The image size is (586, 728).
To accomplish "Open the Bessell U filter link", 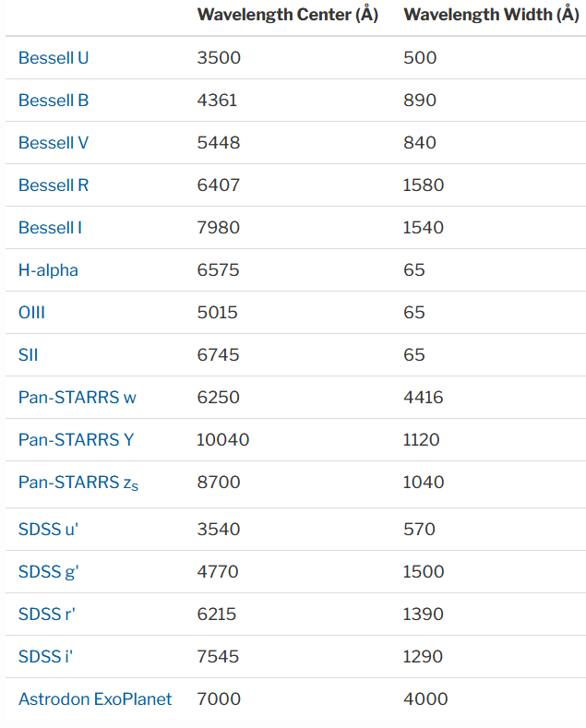I will [x=54, y=58].
